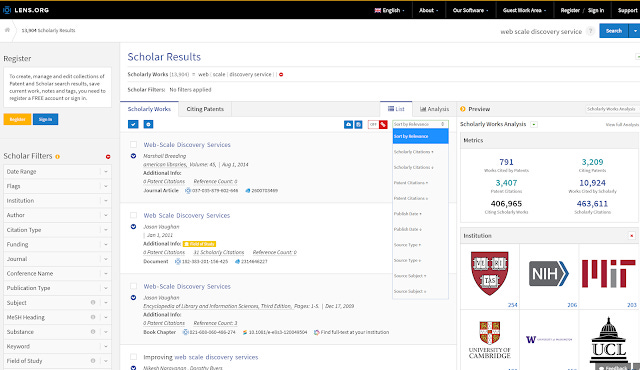Click the home icon in breadcrumb

[7, 30]
